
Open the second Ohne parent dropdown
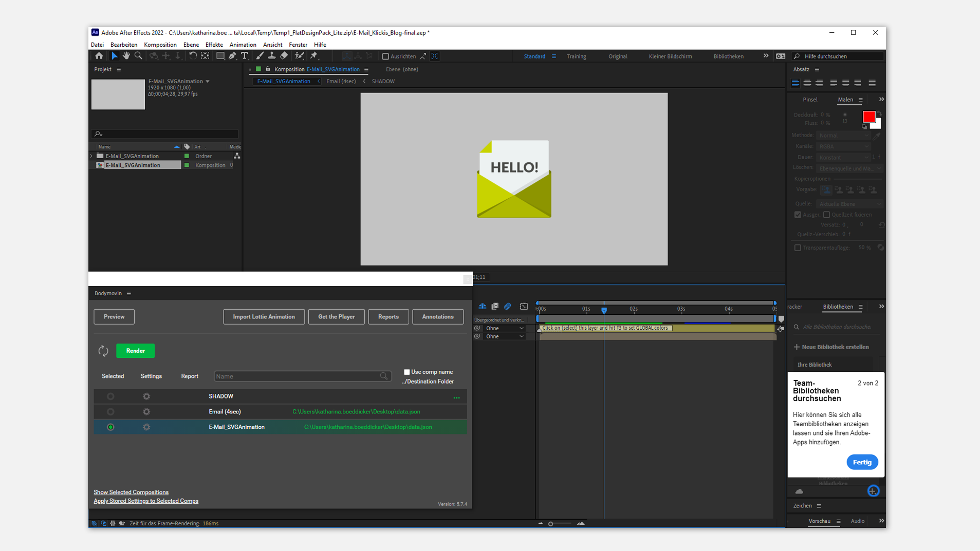[x=504, y=336]
